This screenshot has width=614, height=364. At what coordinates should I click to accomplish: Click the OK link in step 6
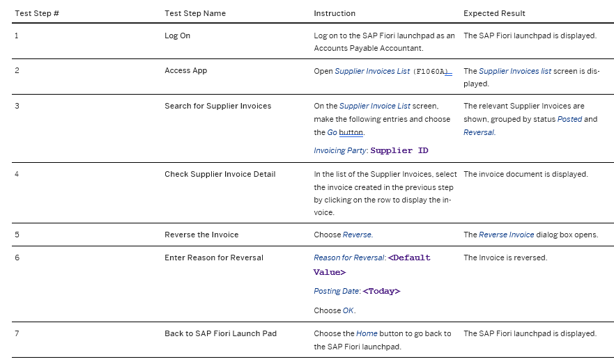coord(348,310)
